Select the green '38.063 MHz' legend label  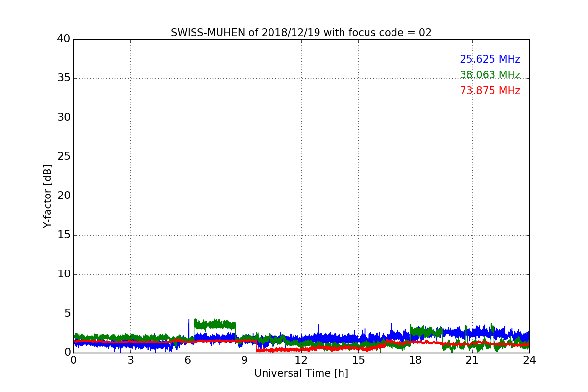point(490,75)
